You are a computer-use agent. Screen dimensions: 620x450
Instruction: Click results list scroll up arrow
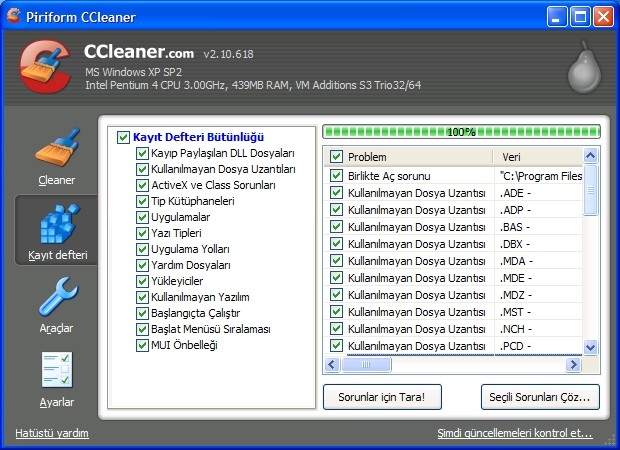coord(590,155)
